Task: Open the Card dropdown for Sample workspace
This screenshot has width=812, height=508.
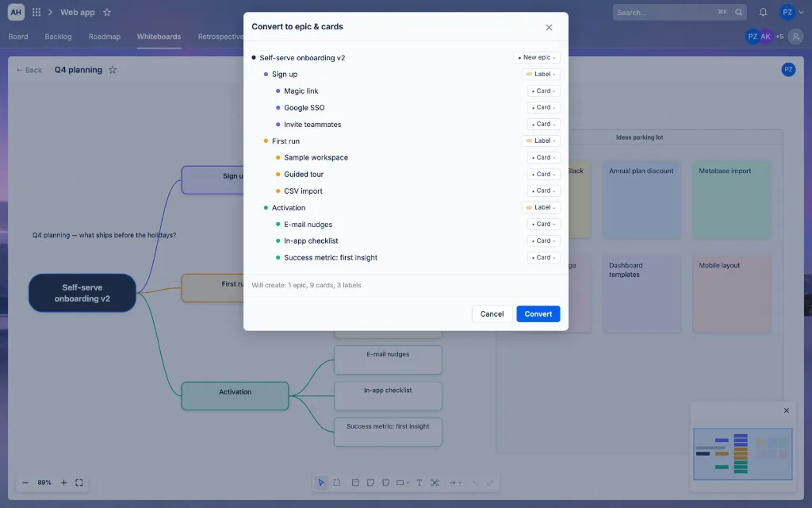Action: coord(543,157)
